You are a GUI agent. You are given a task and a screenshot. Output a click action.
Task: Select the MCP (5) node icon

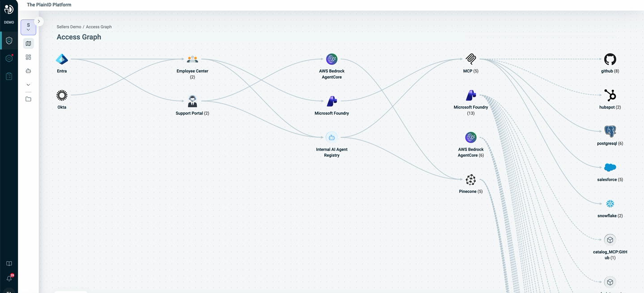click(x=470, y=59)
